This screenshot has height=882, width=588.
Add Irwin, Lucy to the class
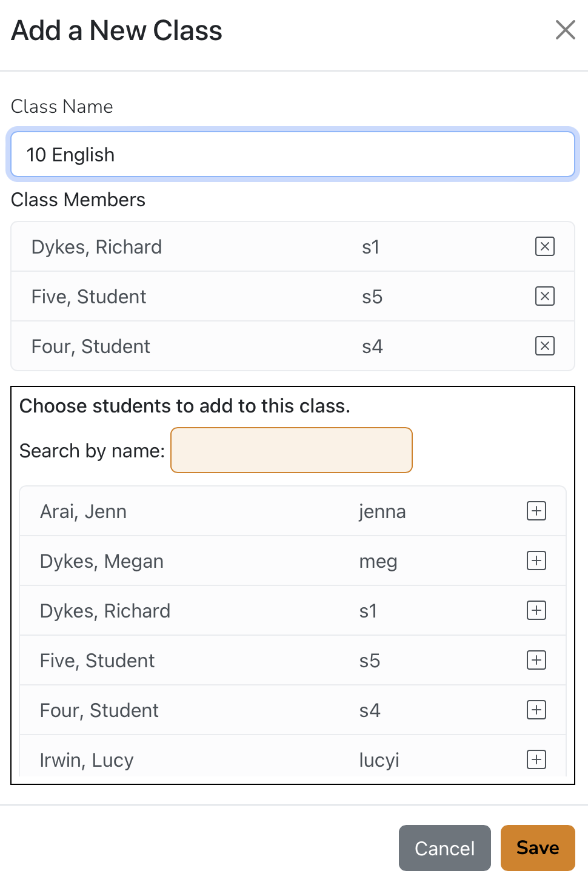point(536,760)
